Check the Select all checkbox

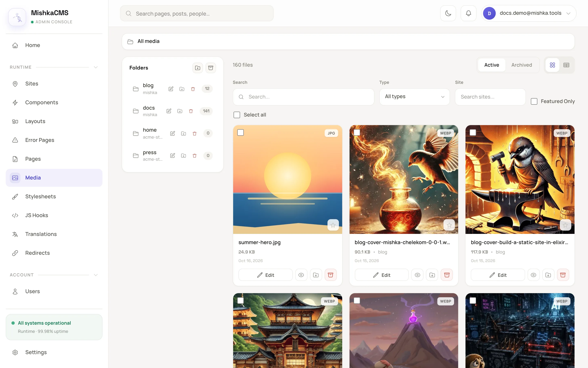click(x=237, y=115)
